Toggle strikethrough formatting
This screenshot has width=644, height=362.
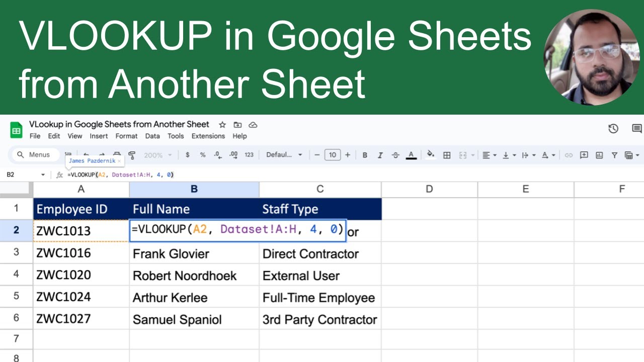click(395, 155)
